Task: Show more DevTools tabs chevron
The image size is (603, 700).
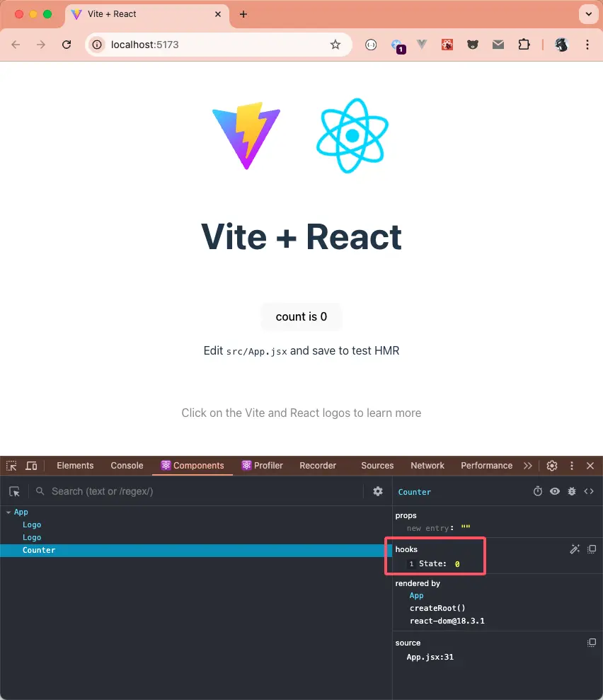Action: [x=528, y=466]
